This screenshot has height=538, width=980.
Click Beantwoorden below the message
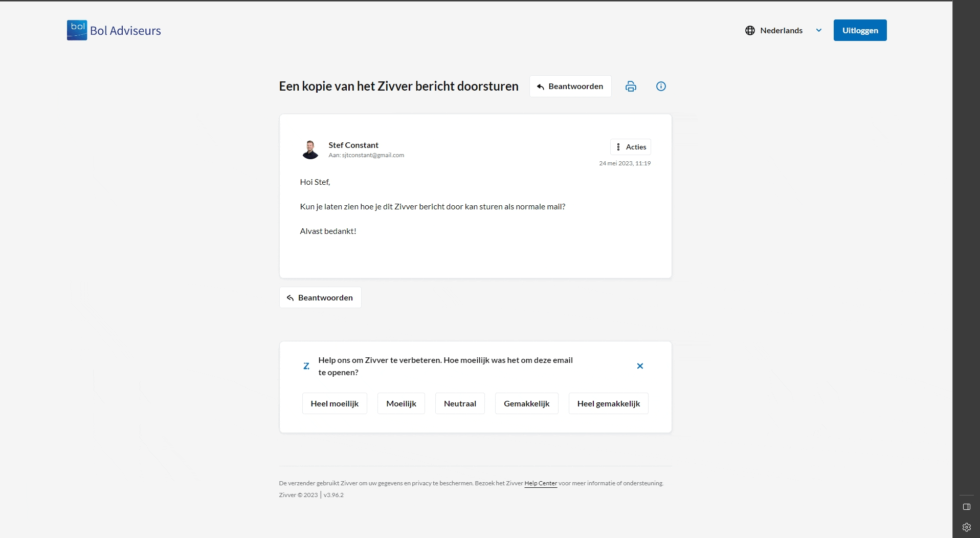coord(320,297)
